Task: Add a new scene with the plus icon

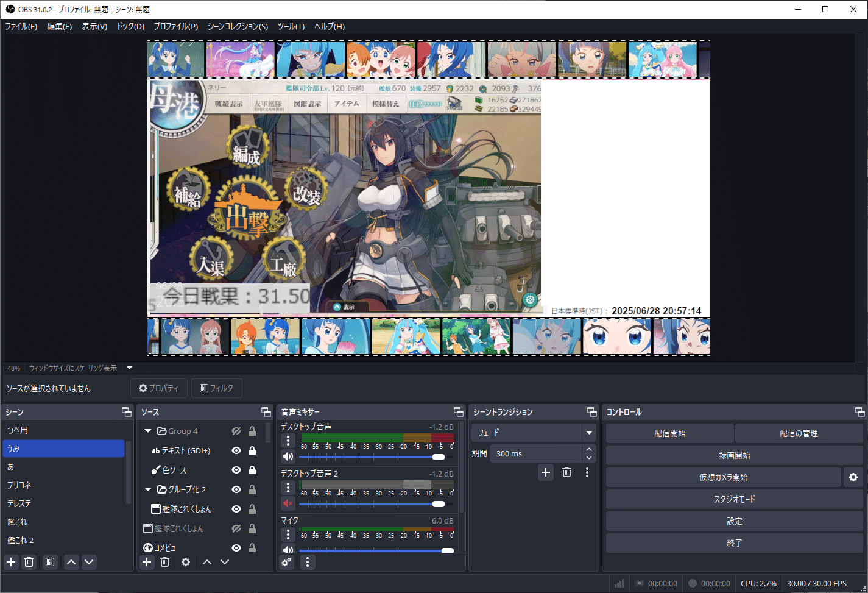Action: click(11, 562)
